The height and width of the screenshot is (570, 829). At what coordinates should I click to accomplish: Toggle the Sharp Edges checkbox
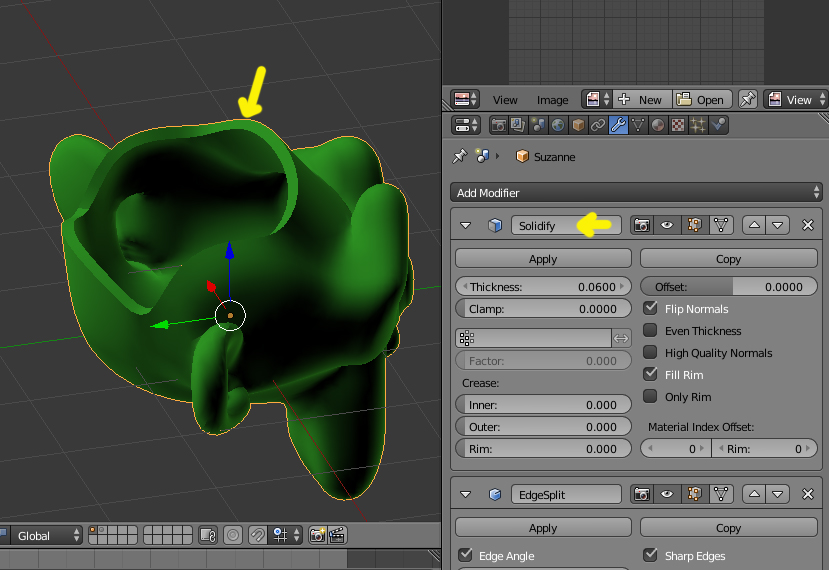pyautogui.click(x=650, y=555)
